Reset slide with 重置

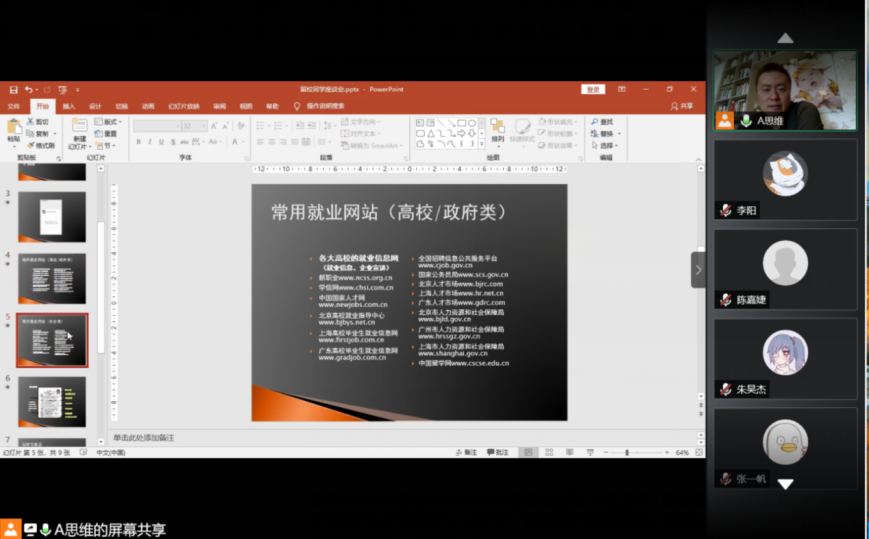tap(106, 134)
